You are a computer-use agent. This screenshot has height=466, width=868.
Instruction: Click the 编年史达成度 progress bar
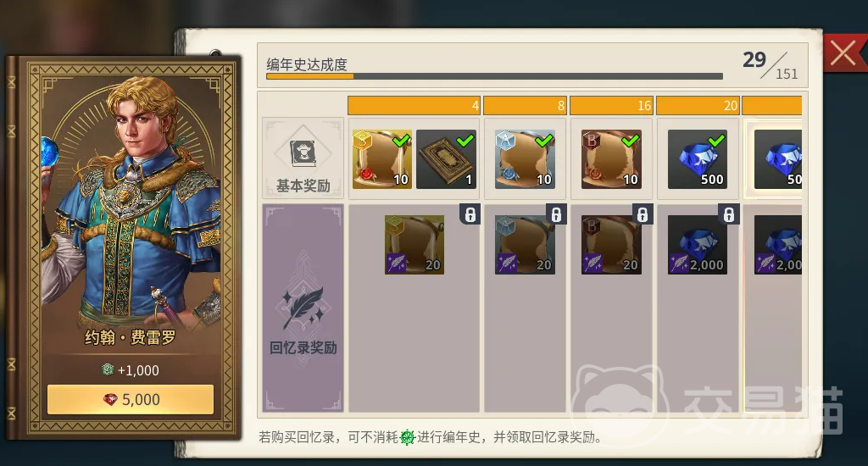click(494, 76)
